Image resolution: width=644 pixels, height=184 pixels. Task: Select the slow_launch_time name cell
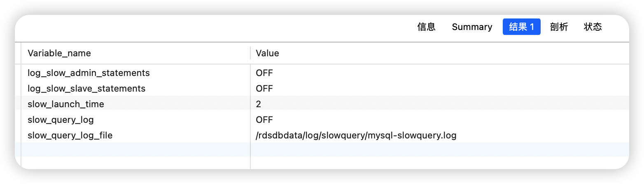pyautogui.click(x=66, y=104)
